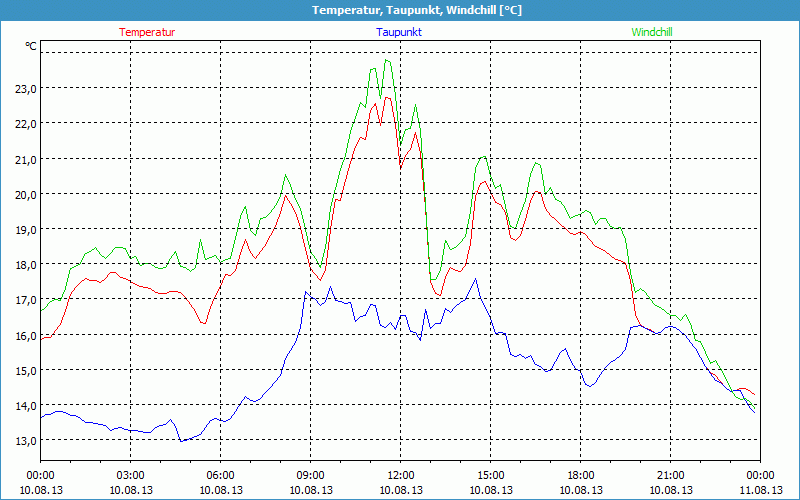Click the 14,0 y-axis value

pyautogui.click(x=26, y=406)
